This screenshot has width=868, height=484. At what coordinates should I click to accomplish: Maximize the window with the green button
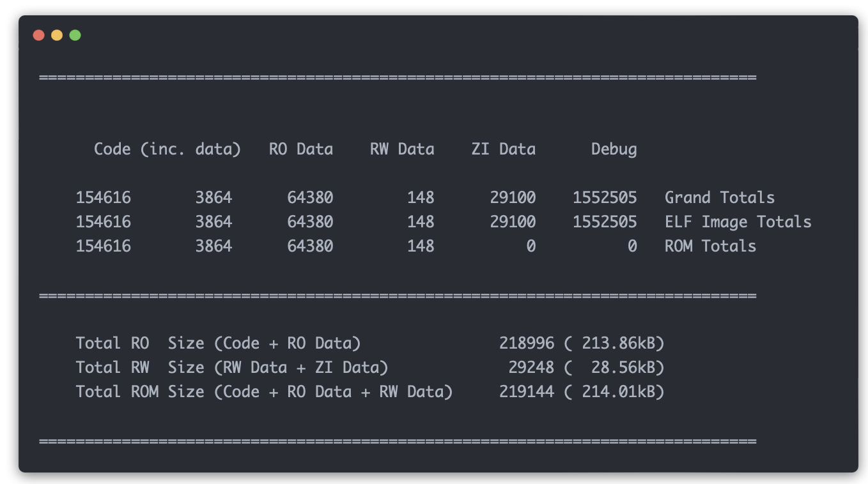(x=75, y=35)
